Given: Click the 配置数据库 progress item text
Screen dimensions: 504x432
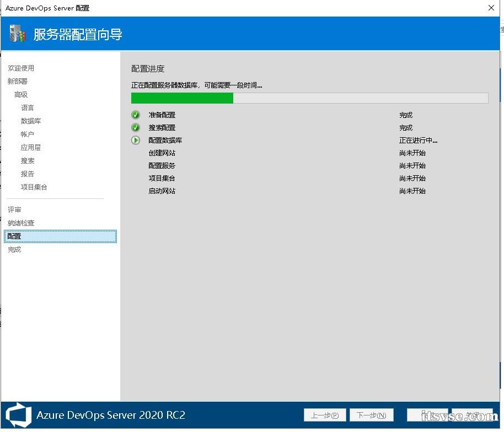Looking at the screenshot, I should [x=165, y=141].
